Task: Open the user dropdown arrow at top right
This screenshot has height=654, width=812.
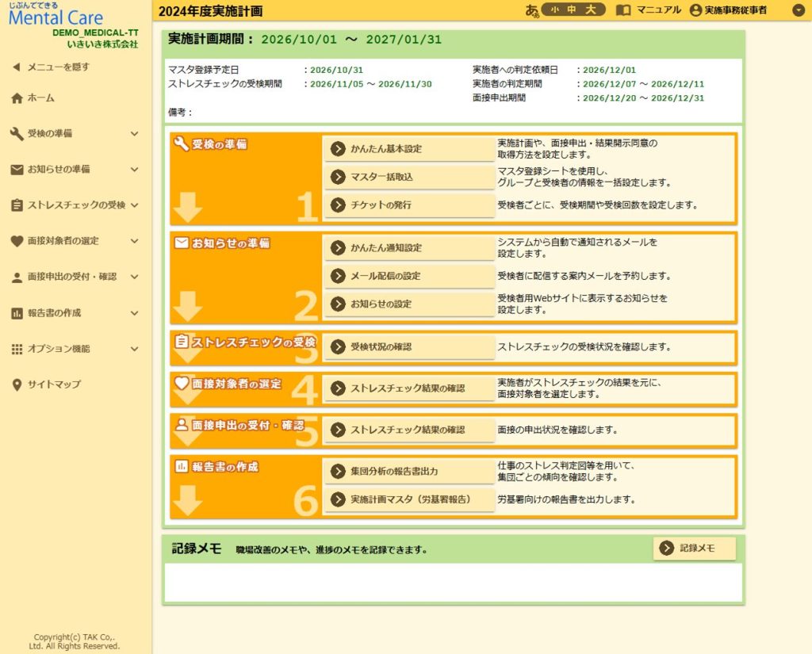Action: point(799,10)
